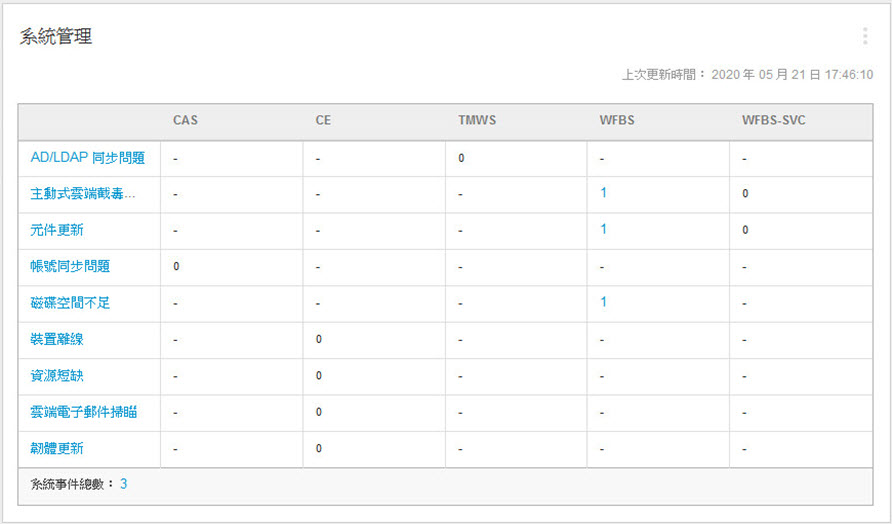Viewport: 892px width, 524px height.
Task: Click the 主動式雲端截毒... row link
Action: click(82, 194)
